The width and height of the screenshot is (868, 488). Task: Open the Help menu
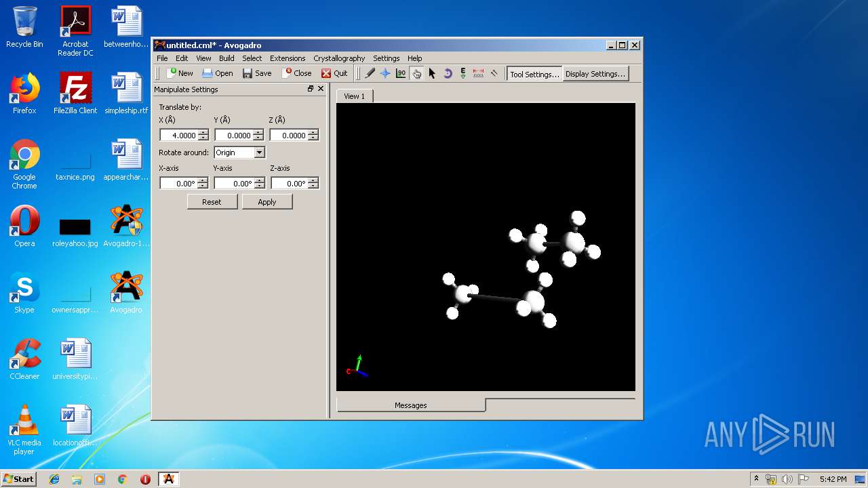pyautogui.click(x=414, y=58)
